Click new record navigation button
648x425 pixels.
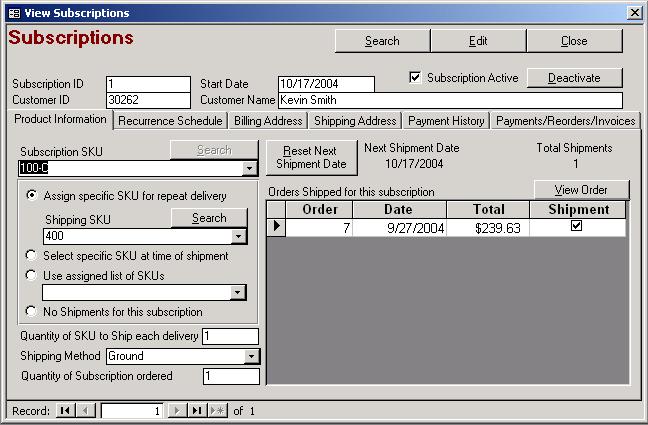pos(217,411)
